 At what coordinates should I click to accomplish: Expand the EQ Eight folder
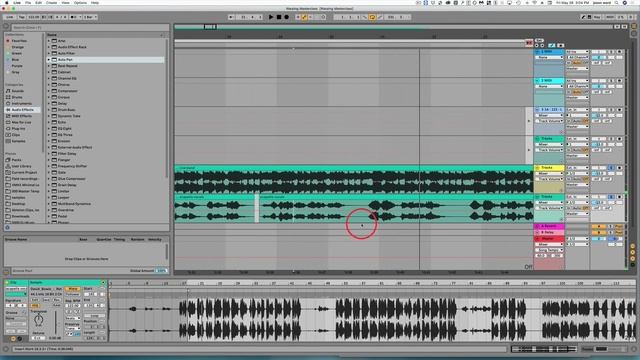point(49,129)
